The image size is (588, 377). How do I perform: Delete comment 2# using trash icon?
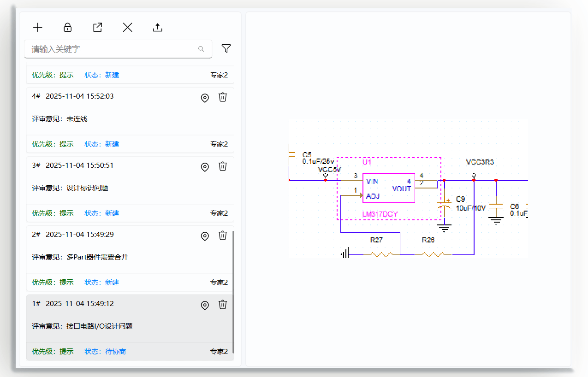(223, 236)
